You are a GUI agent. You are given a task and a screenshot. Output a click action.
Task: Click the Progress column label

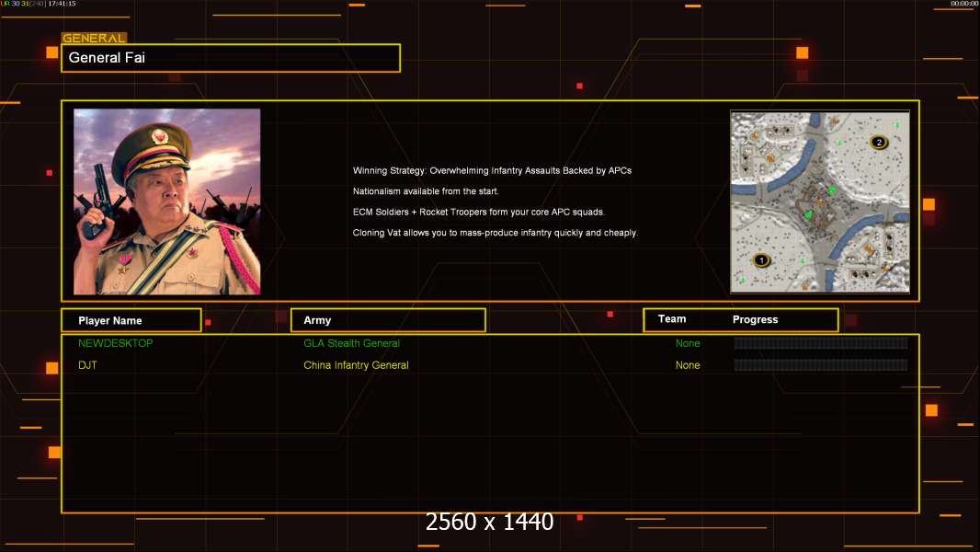[755, 319]
